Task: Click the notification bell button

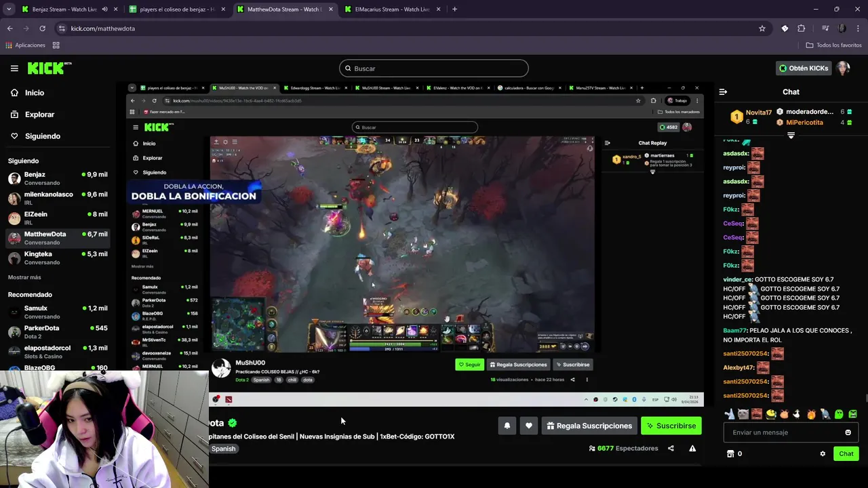Action: pos(507,426)
